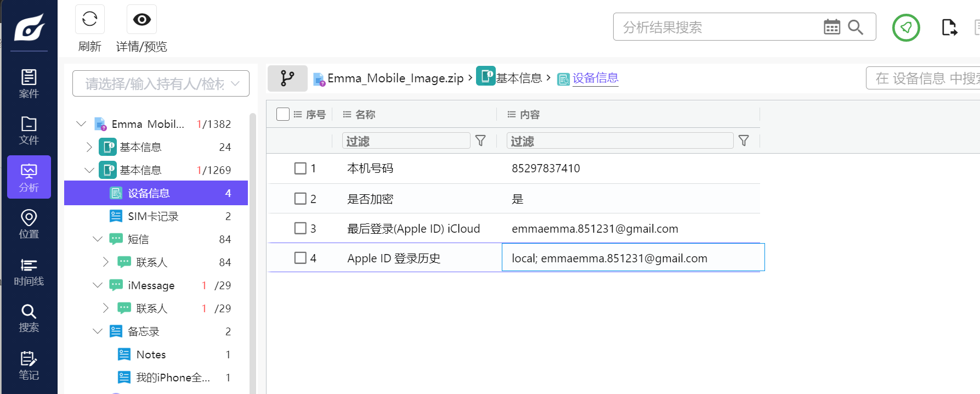Image resolution: width=980 pixels, height=394 pixels.
Task: Click the 刷新 label button
Action: click(x=90, y=47)
